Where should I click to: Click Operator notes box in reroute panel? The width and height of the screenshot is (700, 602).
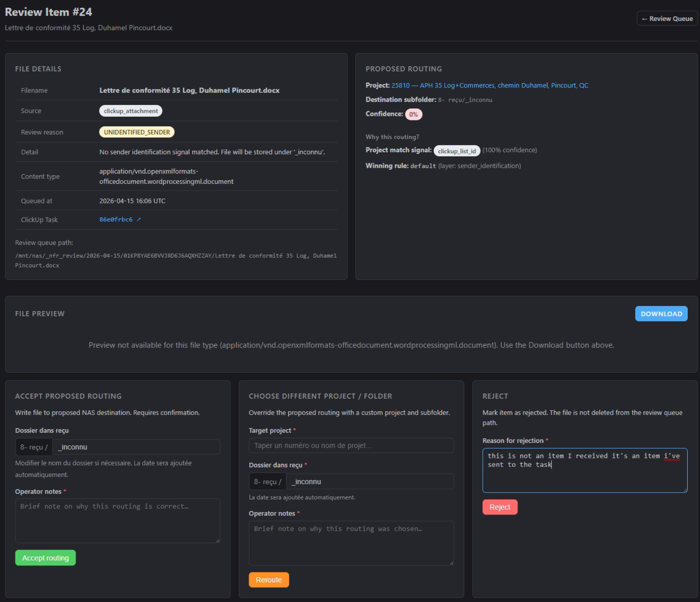tap(351, 543)
